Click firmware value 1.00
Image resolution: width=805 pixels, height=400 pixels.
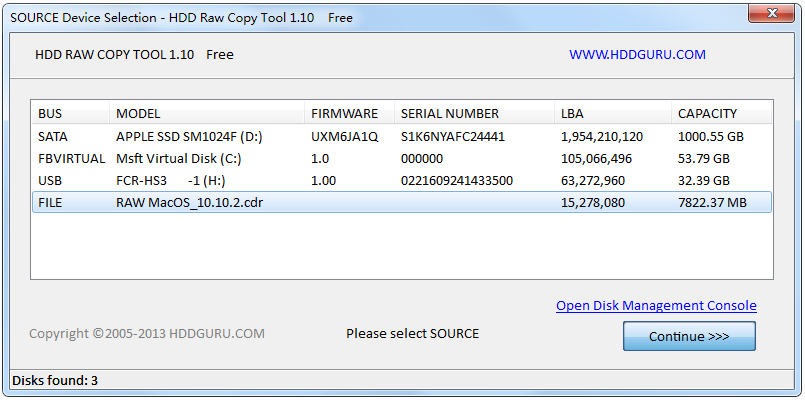323,181
